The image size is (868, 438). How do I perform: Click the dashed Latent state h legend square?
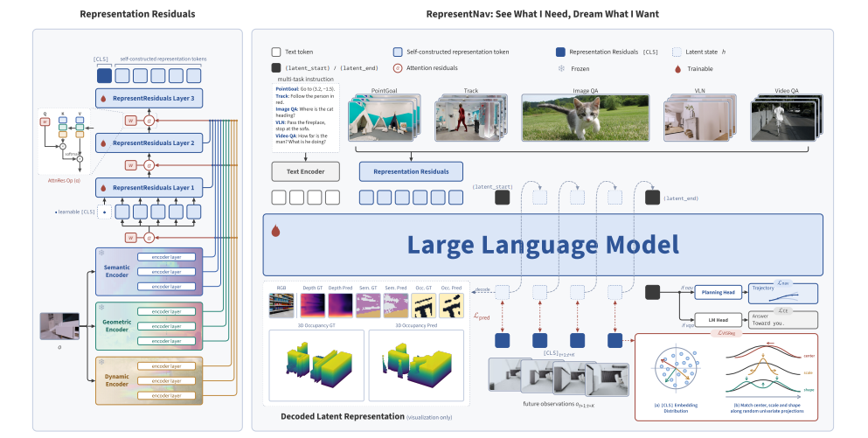(677, 52)
